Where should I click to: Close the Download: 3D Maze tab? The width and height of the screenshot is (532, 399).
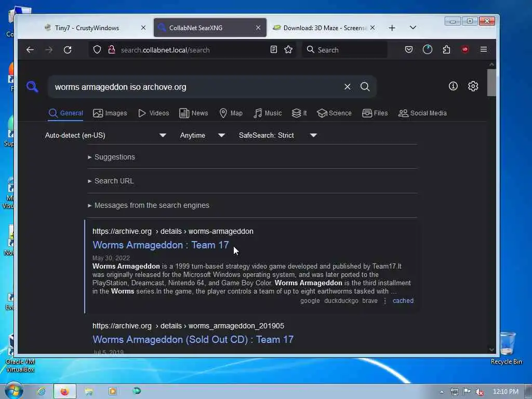coord(373,28)
